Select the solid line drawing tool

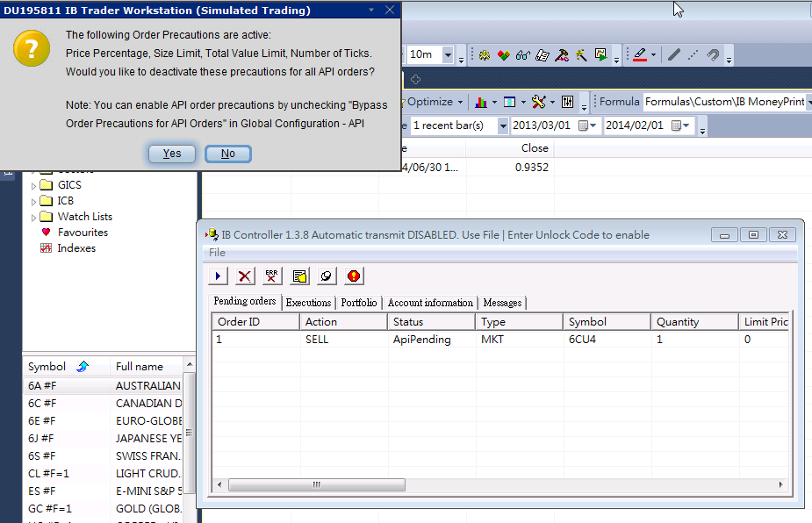point(673,55)
